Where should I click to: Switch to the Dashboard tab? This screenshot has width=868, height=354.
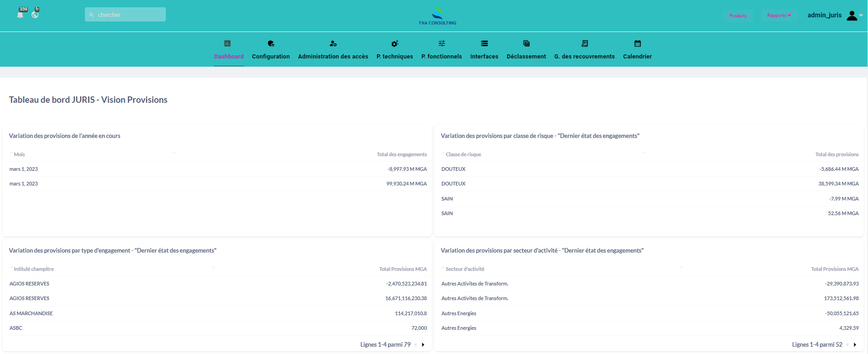229,56
